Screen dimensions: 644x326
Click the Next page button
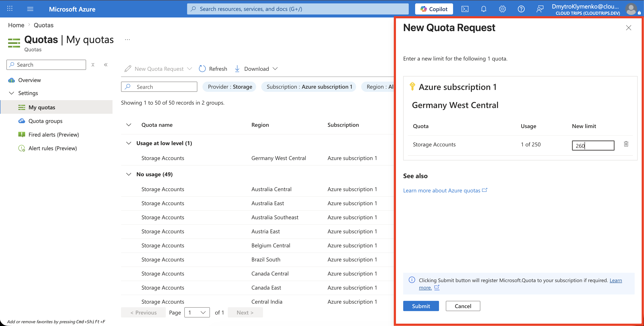(x=245, y=313)
